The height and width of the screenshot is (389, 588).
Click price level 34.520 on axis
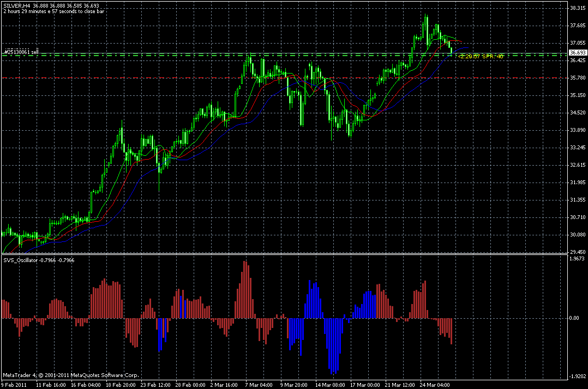click(x=578, y=112)
